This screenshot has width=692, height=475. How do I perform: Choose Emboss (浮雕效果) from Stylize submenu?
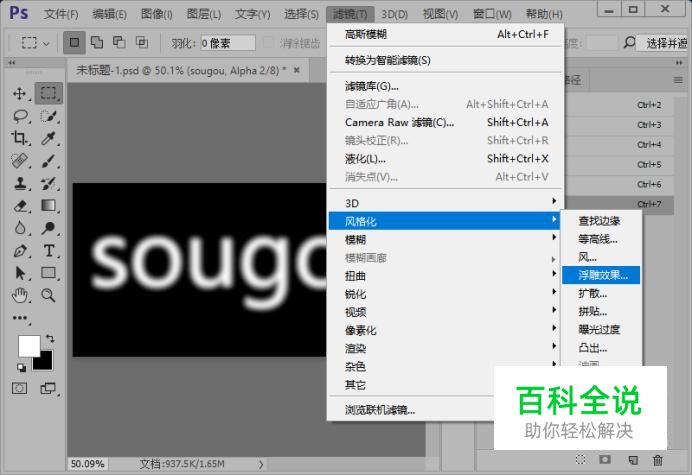601,275
